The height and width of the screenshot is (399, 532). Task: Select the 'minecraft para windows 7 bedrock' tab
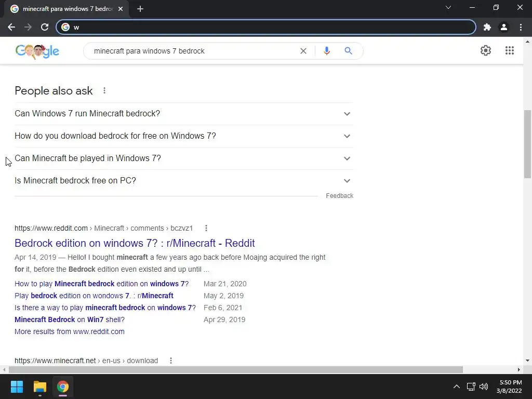pyautogui.click(x=66, y=9)
